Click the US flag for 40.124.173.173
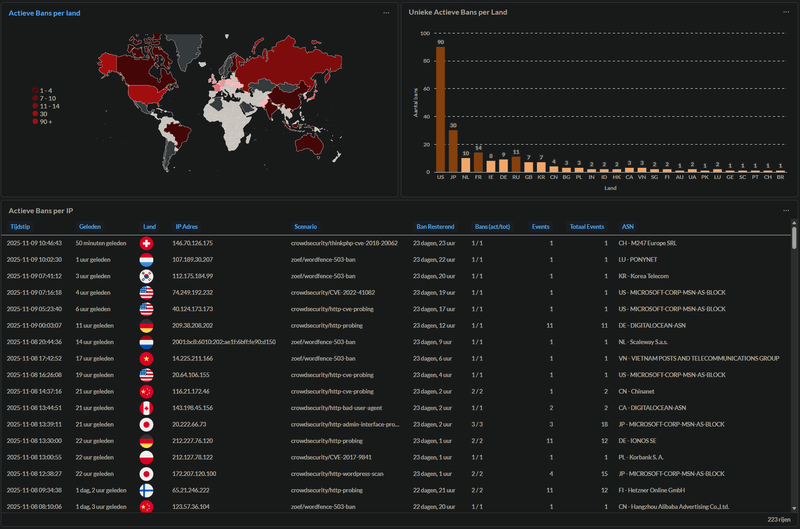 pyautogui.click(x=146, y=309)
